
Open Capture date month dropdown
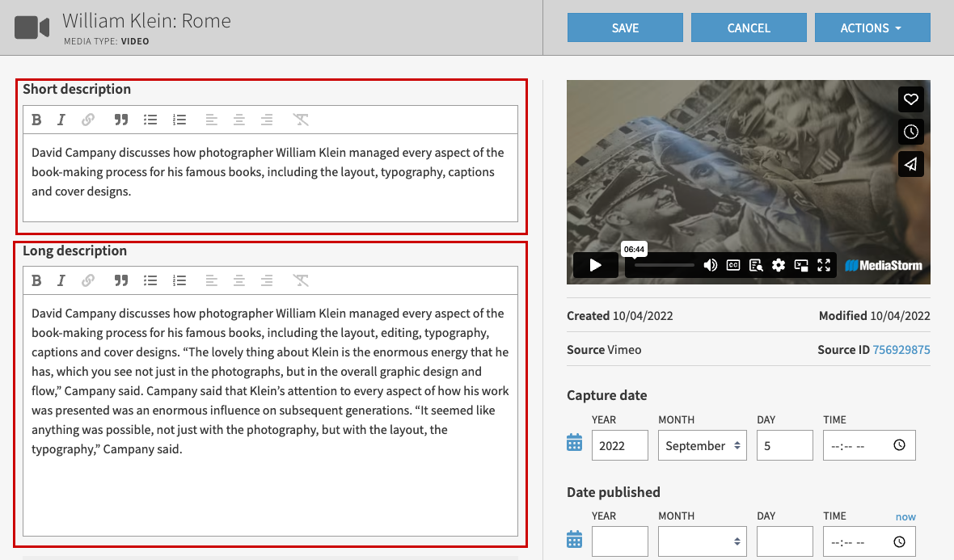702,445
